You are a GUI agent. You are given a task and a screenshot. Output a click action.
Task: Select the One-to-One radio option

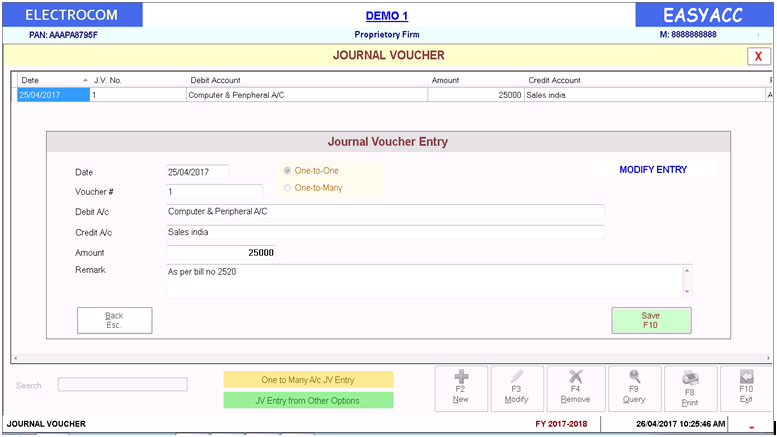click(x=287, y=171)
